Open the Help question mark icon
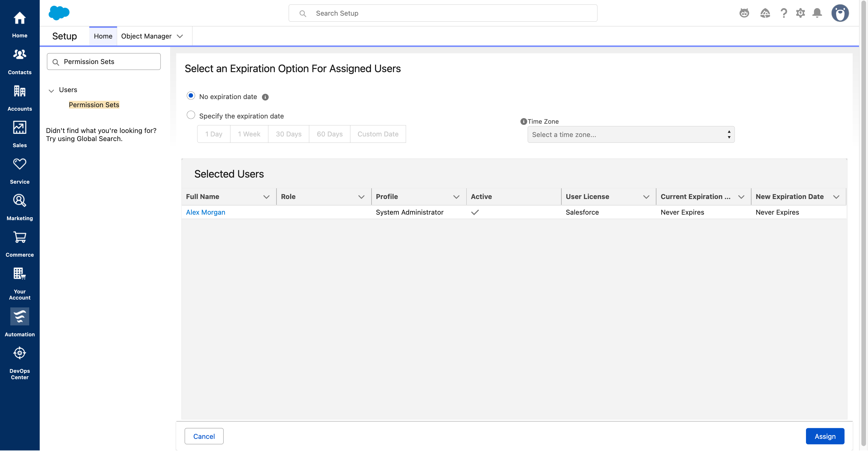 point(783,13)
